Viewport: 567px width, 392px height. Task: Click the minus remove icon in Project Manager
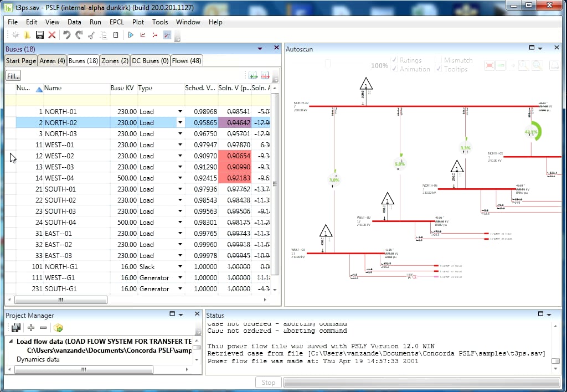[x=43, y=328]
